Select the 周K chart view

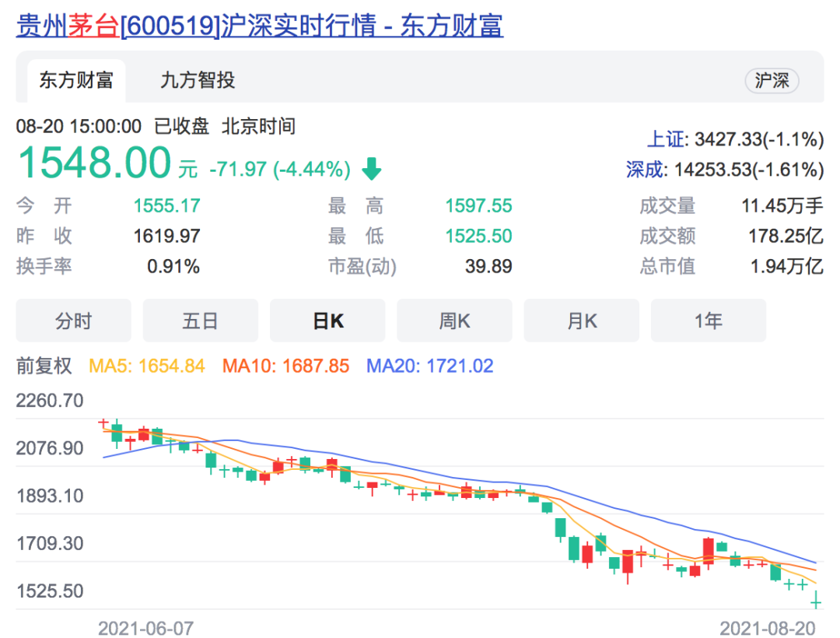454,321
